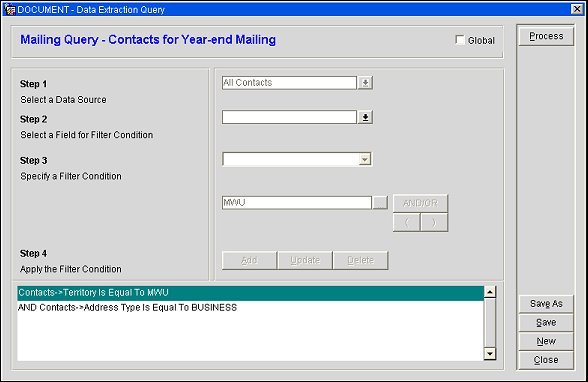Click the Step 2 filter field input box
This screenshot has height=382, width=588.
[x=289, y=117]
